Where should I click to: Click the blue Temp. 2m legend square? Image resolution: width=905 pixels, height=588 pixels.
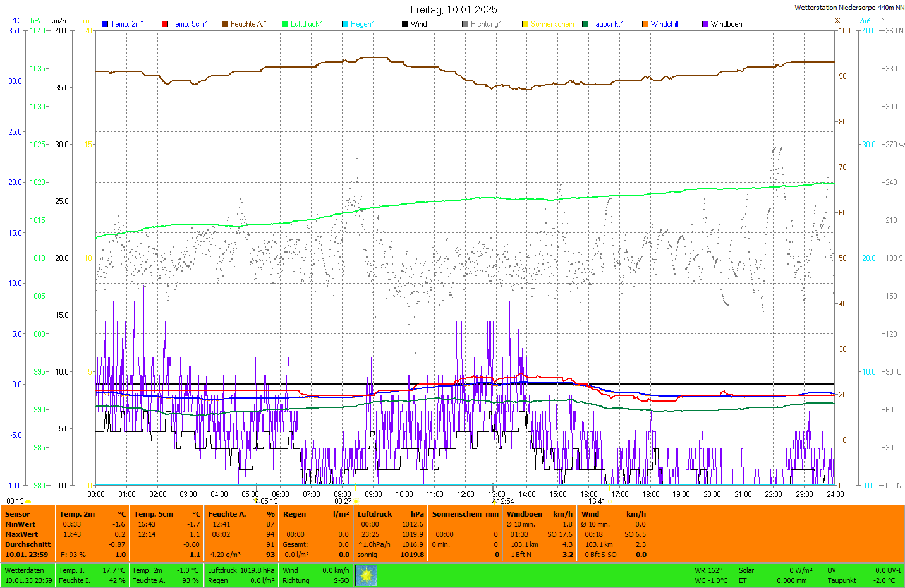[x=105, y=24]
